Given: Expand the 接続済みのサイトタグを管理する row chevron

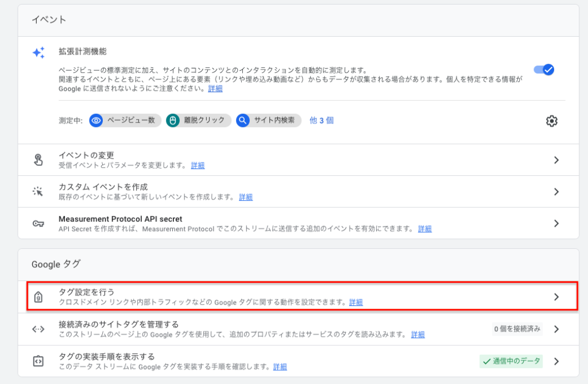Looking at the screenshot, I should click(556, 328).
